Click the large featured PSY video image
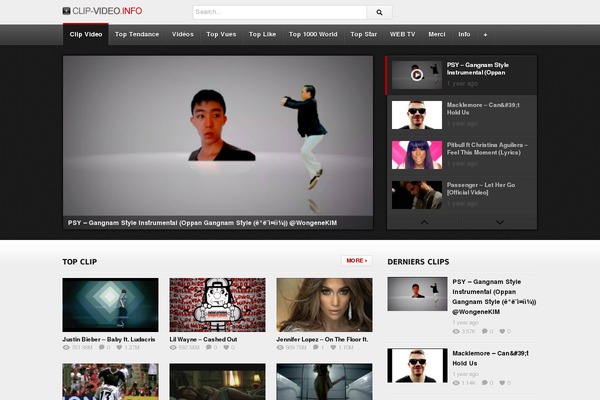 point(218,136)
